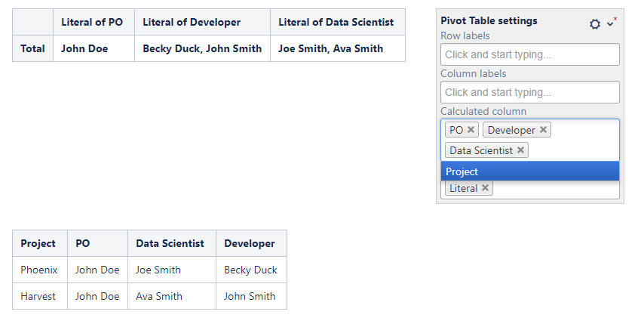Click the Ava Smith cell in Harvest row
This screenshot has height=324, width=644.
[159, 296]
